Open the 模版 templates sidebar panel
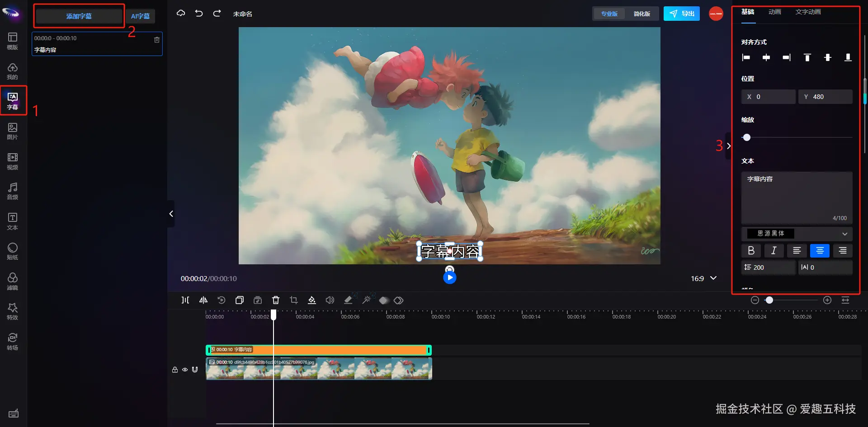This screenshot has width=868, height=427. [13, 41]
